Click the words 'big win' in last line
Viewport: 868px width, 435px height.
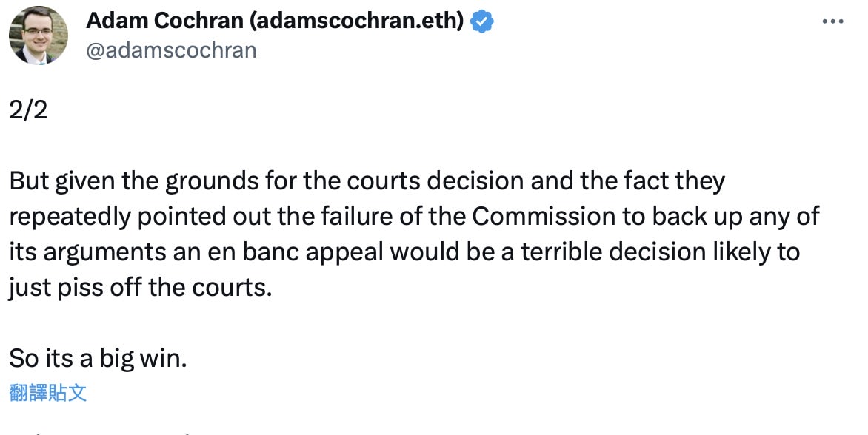pos(140,360)
